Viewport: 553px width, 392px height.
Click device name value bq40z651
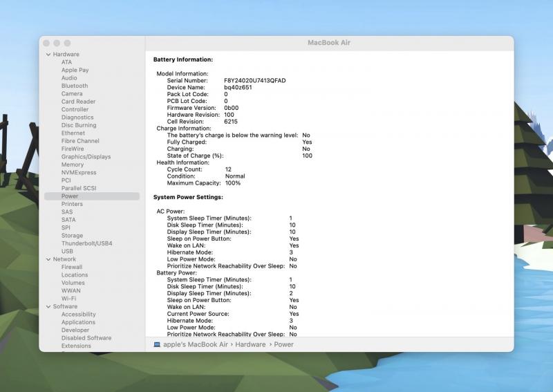coord(238,88)
